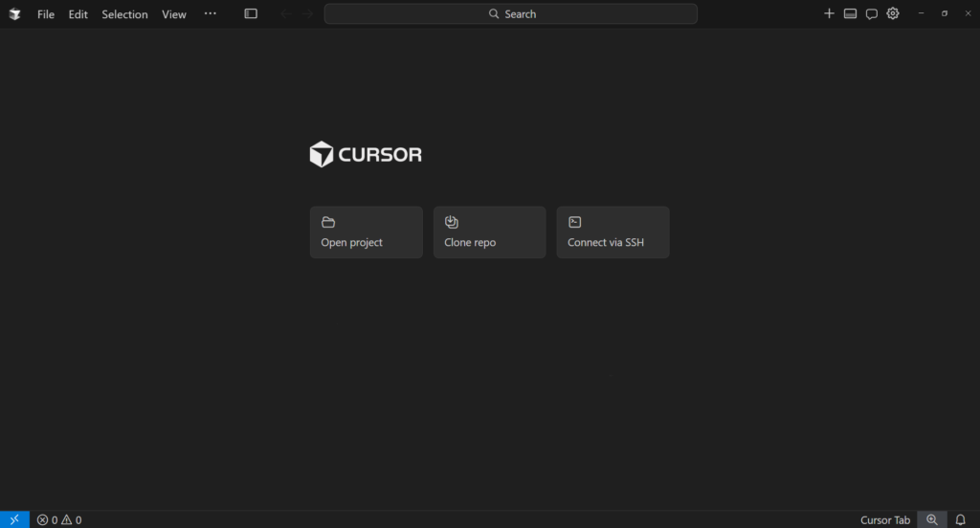Open the View menu
This screenshot has width=980, height=528.
click(x=174, y=13)
